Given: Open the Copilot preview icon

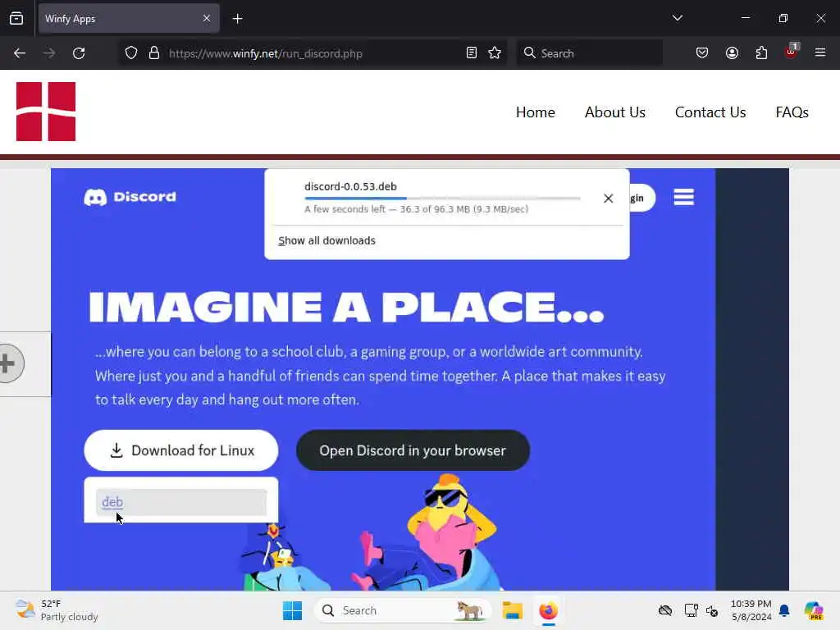Looking at the screenshot, I should pos(814,610).
